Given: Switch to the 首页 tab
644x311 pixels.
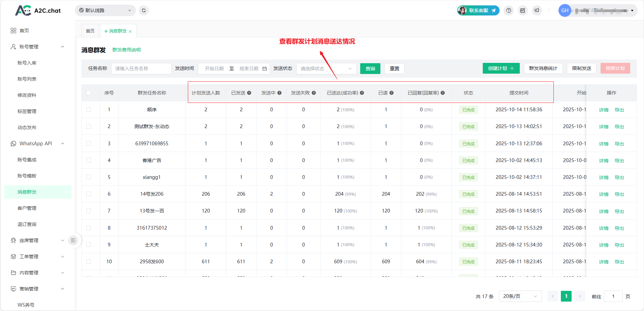Looking at the screenshot, I should [90, 31].
